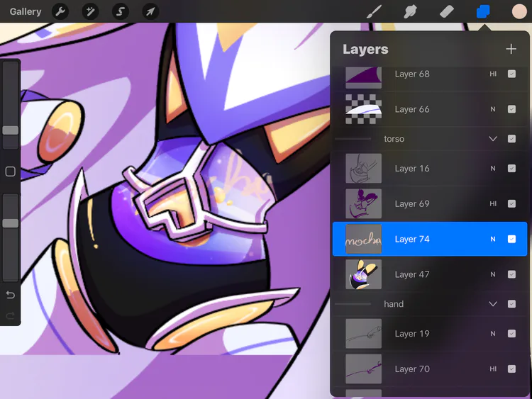Select Layer 19 thumbnail

coord(363,334)
